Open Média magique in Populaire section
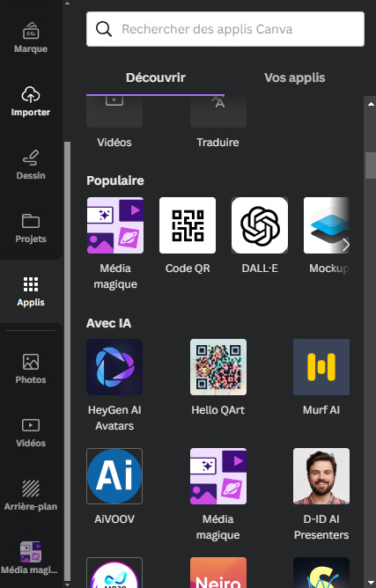Viewport: 376px width, 588px height. pyautogui.click(x=115, y=225)
